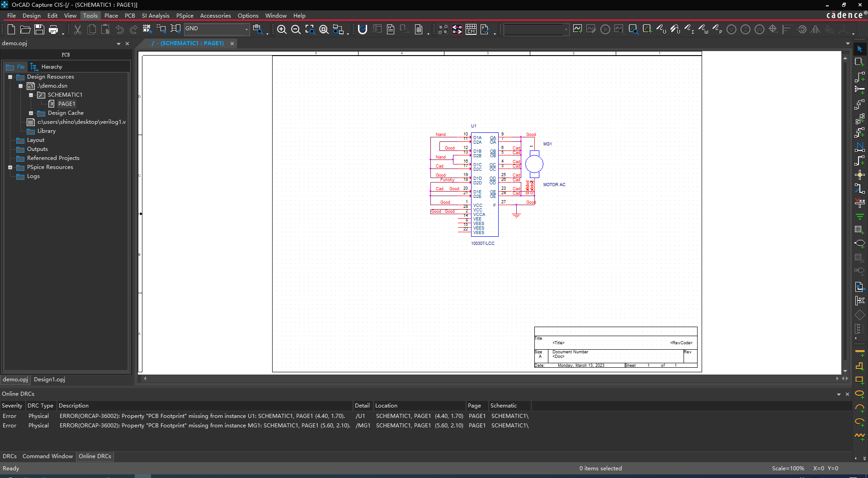
Task: Click the Print icon
Action: pos(53,30)
